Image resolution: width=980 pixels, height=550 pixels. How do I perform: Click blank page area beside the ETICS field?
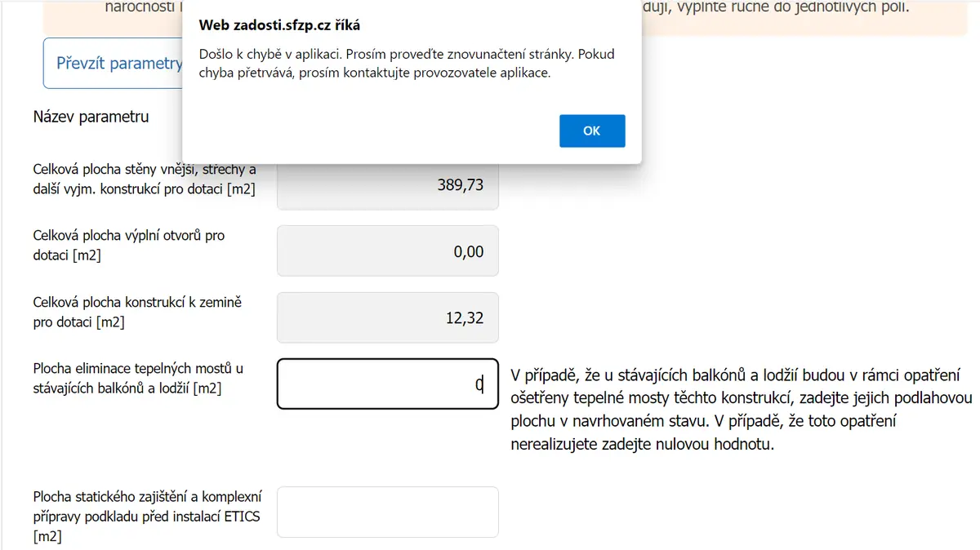point(735,512)
